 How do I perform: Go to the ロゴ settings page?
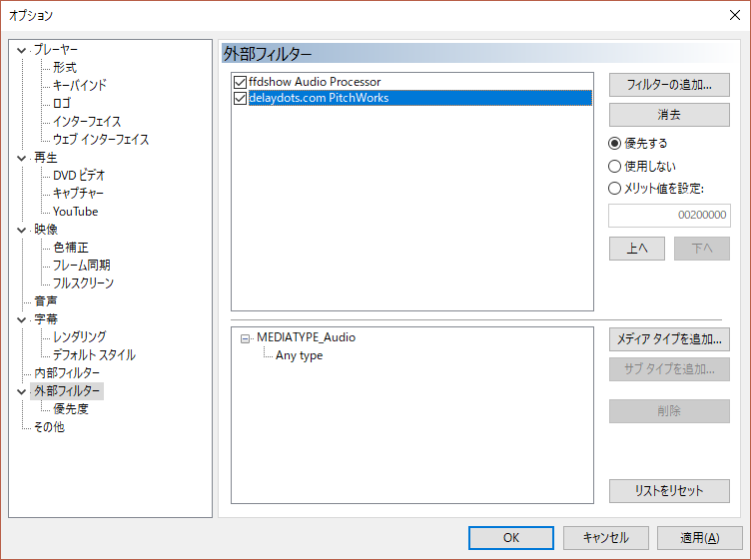[62, 104]
